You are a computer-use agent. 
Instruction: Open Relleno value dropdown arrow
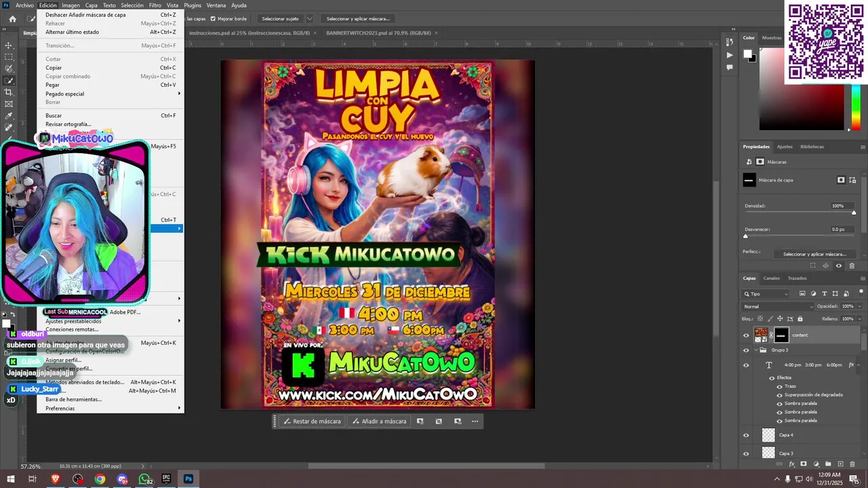click(860, 319)
